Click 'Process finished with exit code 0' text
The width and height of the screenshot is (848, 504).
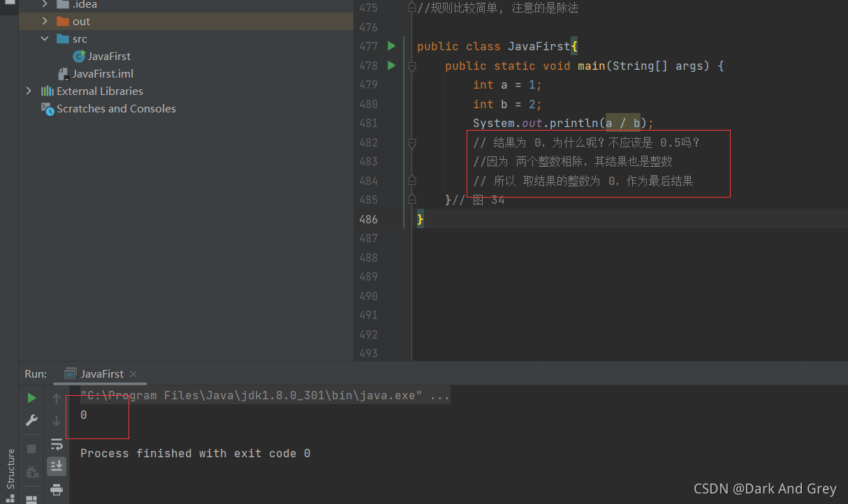[x=196, y=454]
